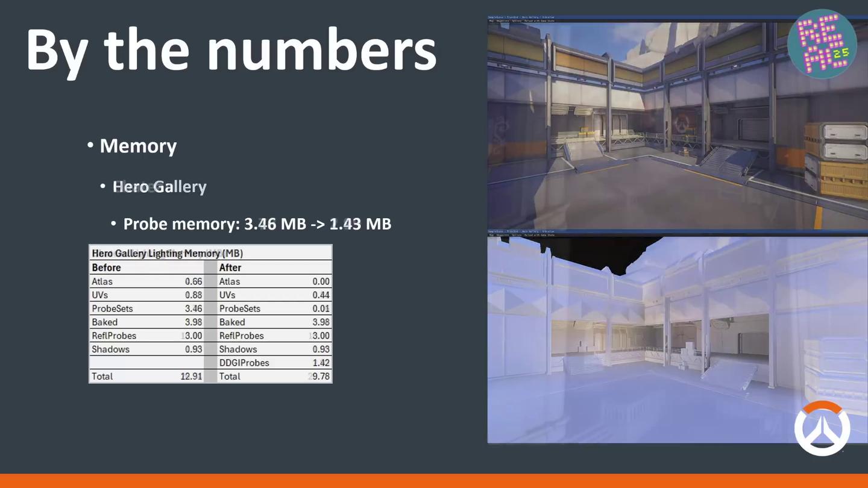Viewport: 868px width, 488px height.
Task: Click Reload with Game State in lower viewport
Action: click(539, 235)
